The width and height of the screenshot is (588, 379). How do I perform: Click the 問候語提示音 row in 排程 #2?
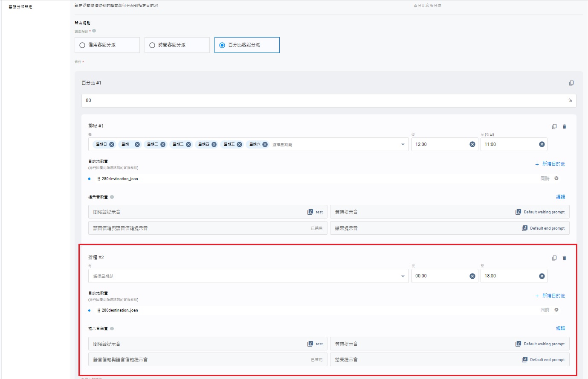208,344
